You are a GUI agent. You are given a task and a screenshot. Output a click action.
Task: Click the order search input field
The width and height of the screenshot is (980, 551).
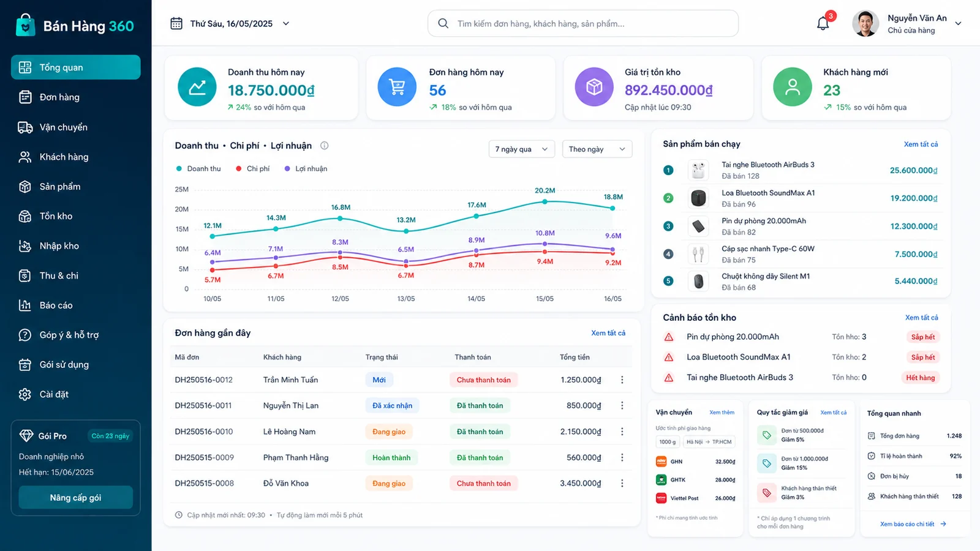(x=583, y=23)
